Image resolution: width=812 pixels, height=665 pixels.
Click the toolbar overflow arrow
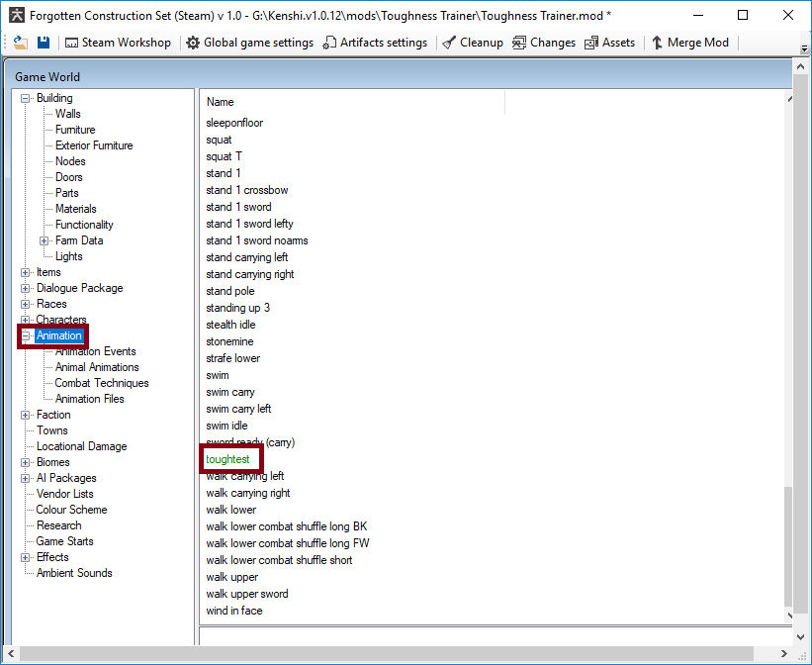804,48
